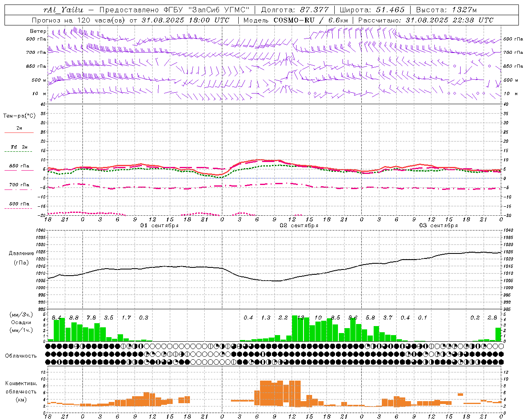Select the longitude value Долгота: 87.377
The image size is (525, 420).
tap(294, 10)
